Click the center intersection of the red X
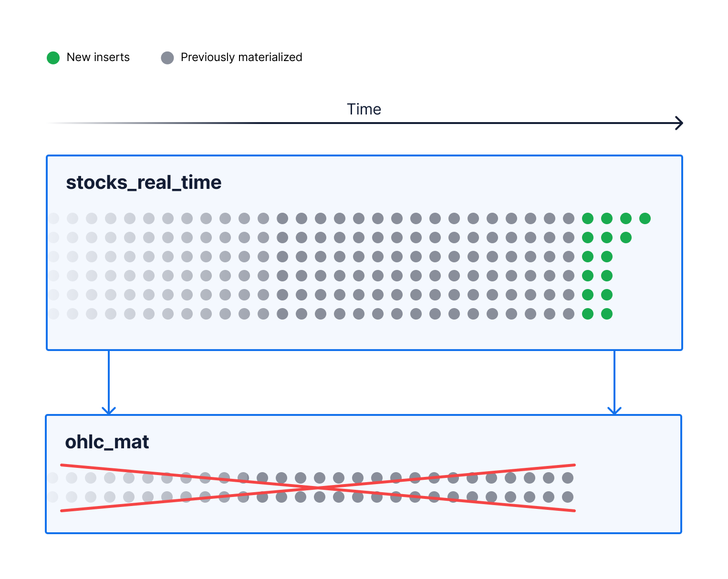Screen dimensions: 728x579 click(318, 487)
